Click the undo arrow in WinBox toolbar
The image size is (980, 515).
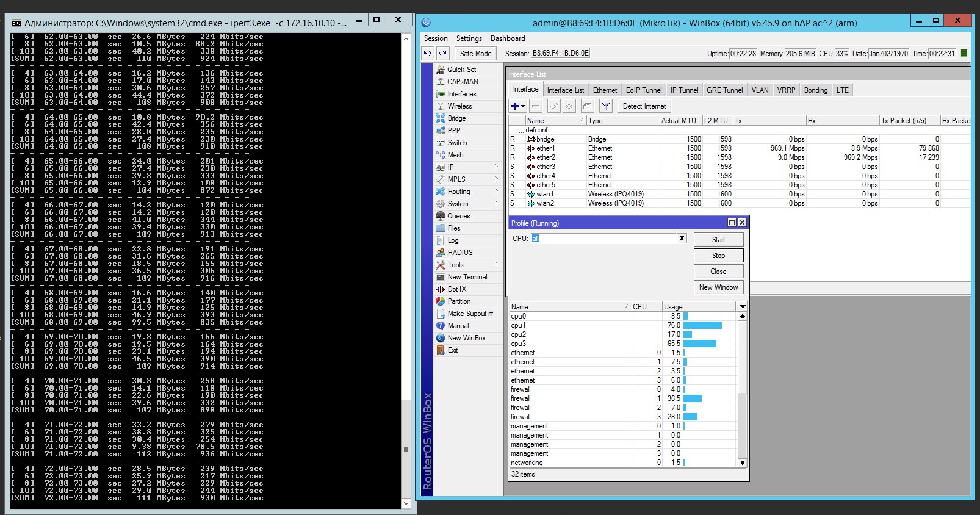[x=427, y=53]
